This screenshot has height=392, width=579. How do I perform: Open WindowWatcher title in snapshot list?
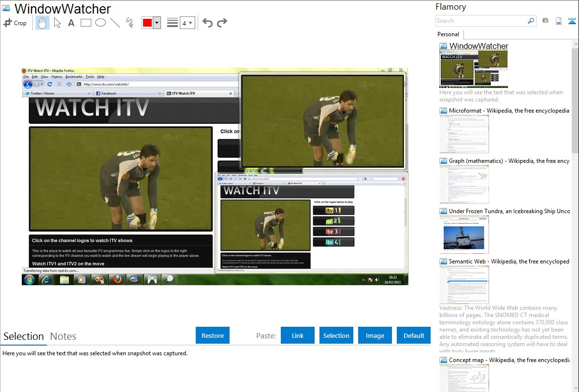pos(478,46)
